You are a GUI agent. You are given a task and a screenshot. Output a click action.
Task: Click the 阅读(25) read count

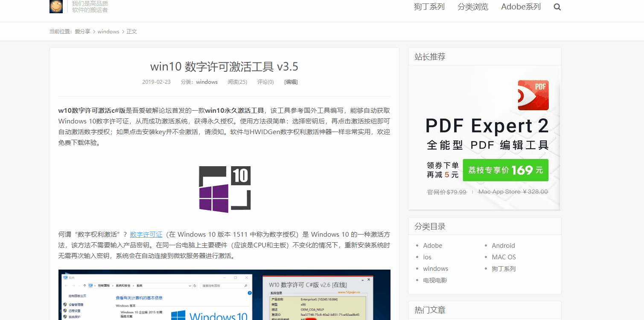[237, 82]
